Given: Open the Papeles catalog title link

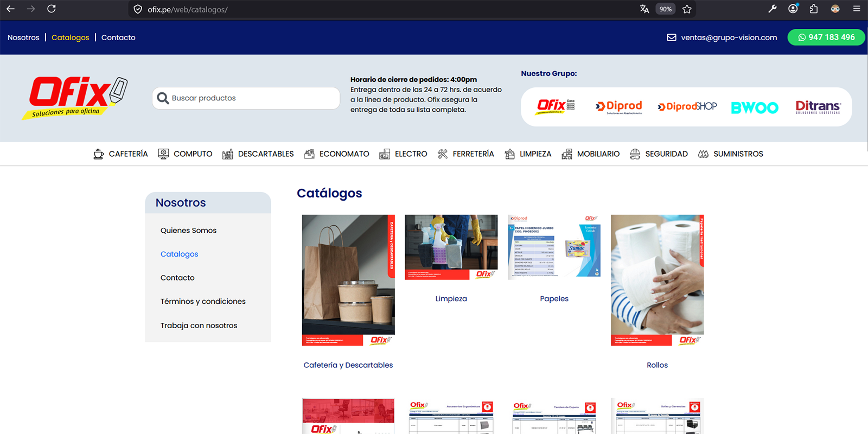Looking at the screenshot, I should (554, 299).
